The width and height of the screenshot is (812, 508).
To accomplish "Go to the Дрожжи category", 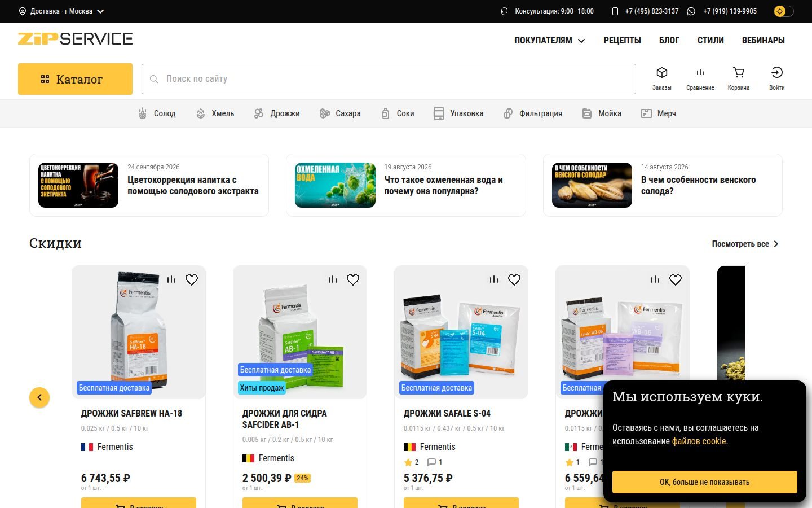I will pos(276,113).
